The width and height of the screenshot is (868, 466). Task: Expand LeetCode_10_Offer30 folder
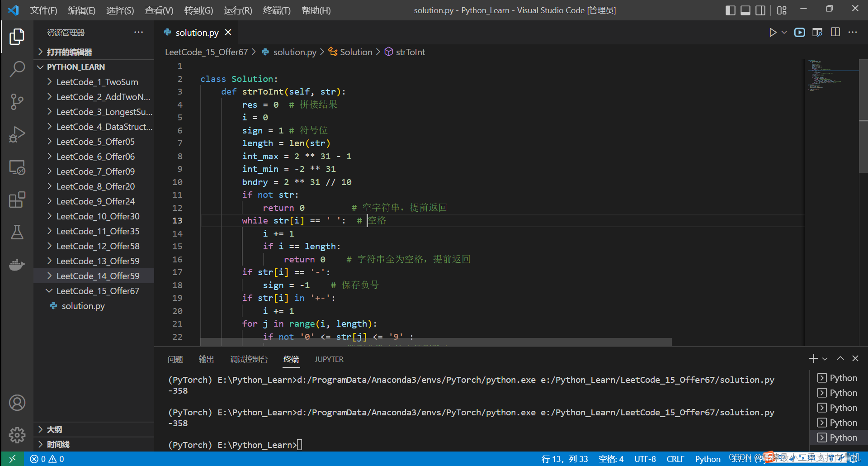[94, 216]
